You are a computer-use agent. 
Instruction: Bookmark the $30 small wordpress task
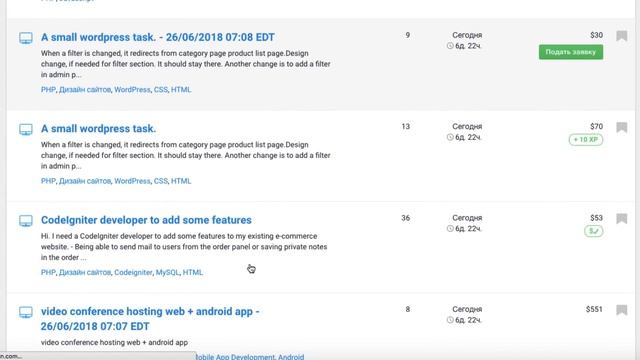[x=622, y=36]
